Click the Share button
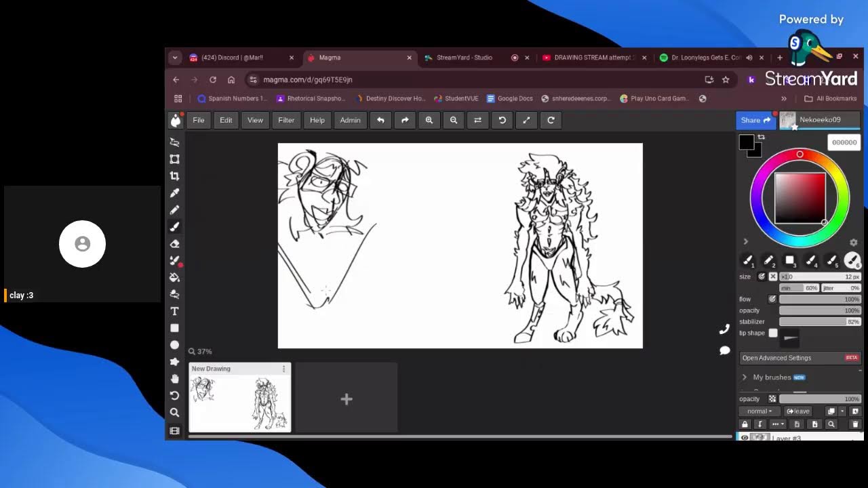Viewport: 868px width, 488px height. click(x=755, y=120)
